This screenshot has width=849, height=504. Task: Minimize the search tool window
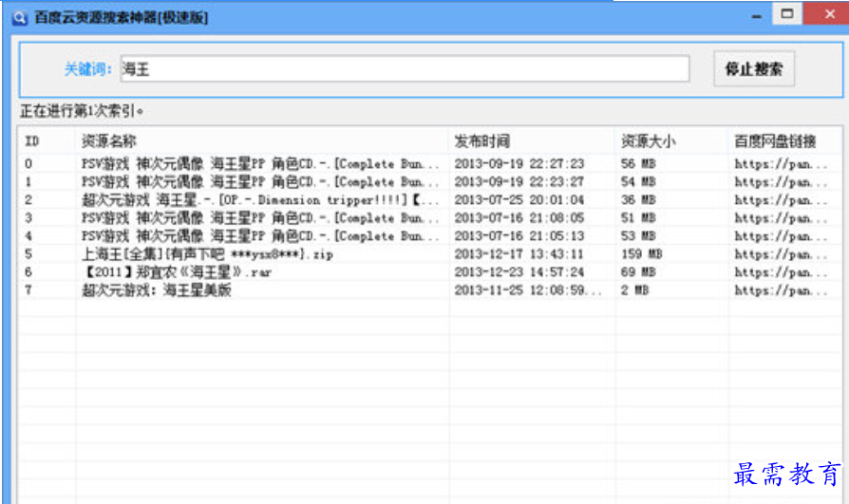[757, 16]
